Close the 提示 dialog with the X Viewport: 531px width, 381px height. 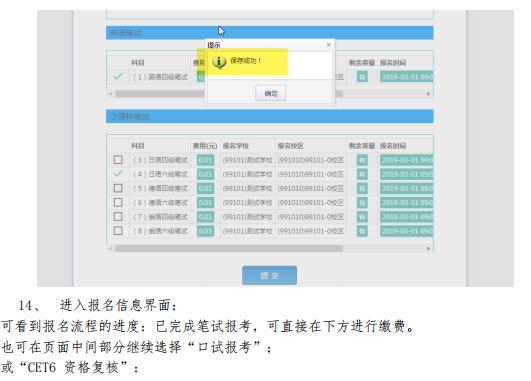pos(328,45)
